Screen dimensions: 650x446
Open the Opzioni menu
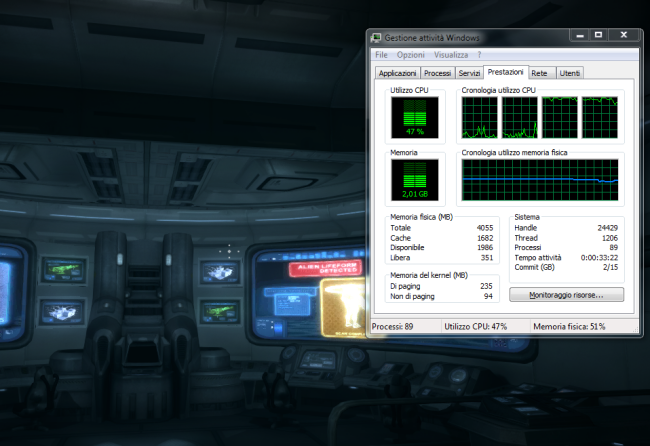(410, 55)
